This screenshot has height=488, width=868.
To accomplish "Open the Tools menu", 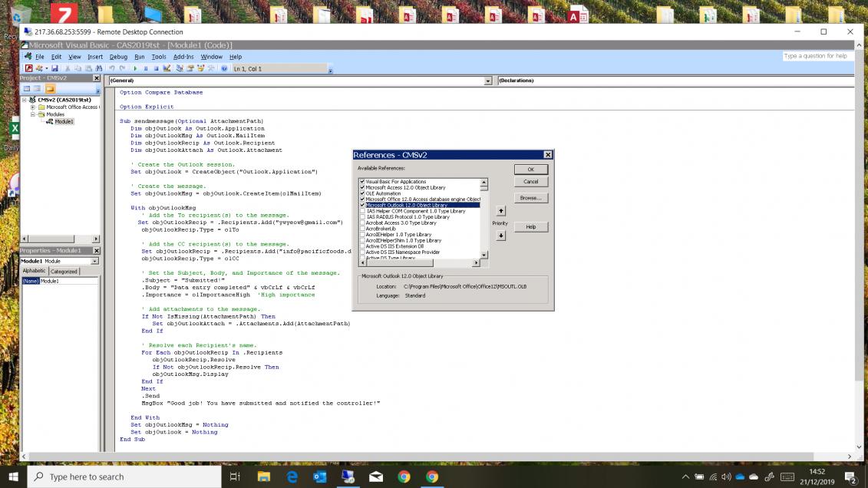I will tap(159, 57).
